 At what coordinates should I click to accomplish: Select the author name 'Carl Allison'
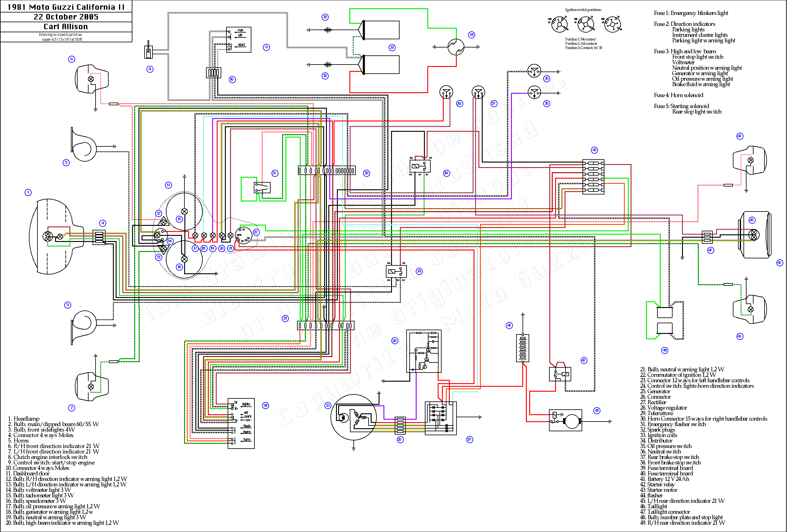click(66, 26)
